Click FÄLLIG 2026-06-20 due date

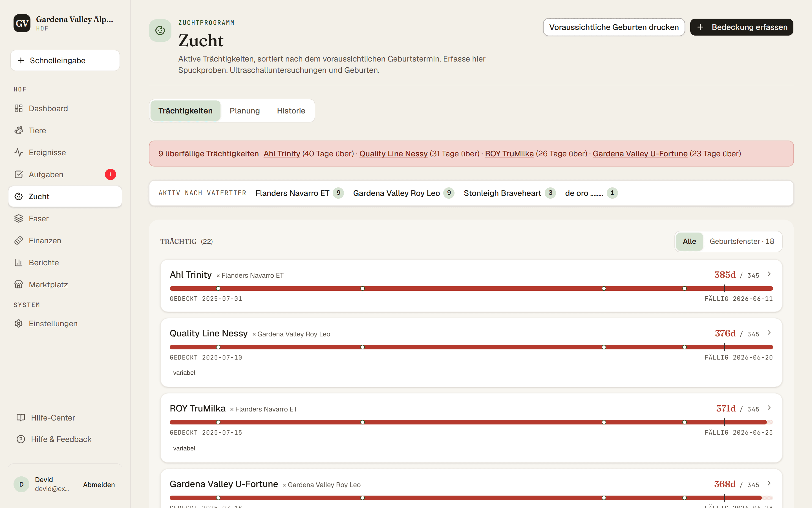click(738, 358)
